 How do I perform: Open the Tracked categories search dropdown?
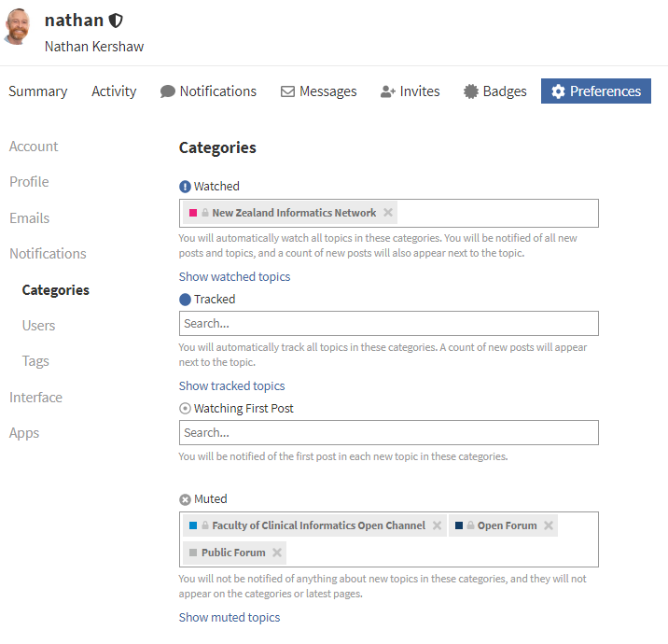click(x=388, y=324)
